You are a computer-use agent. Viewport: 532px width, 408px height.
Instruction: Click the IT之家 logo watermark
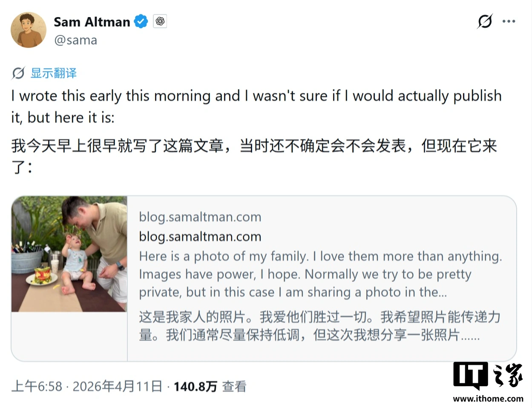pos(488,376)
